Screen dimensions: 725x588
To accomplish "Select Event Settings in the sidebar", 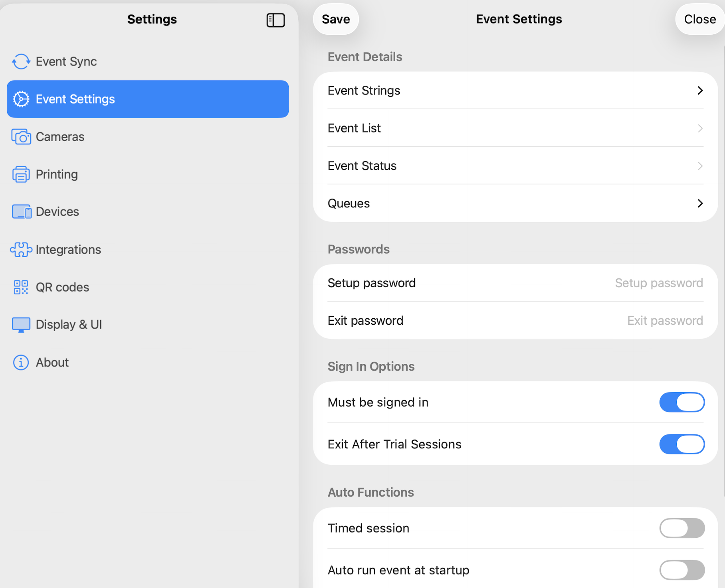I will click(x=148, y=99).
